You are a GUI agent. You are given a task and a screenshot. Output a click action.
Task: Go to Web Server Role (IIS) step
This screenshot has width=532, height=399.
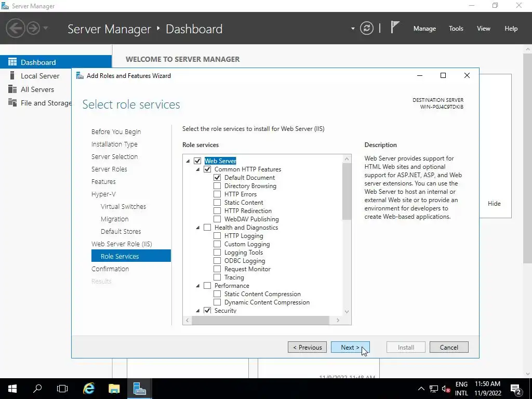pos(122,244)
